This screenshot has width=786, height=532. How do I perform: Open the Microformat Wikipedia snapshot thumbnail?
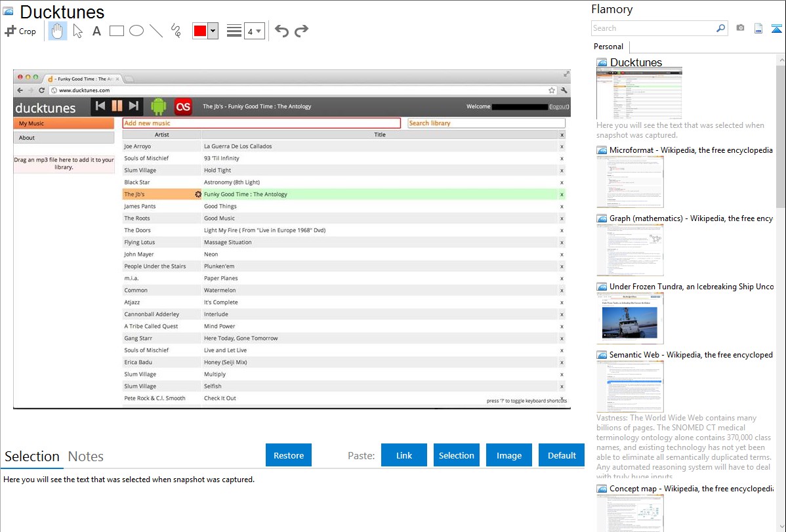tap(630, 182)
